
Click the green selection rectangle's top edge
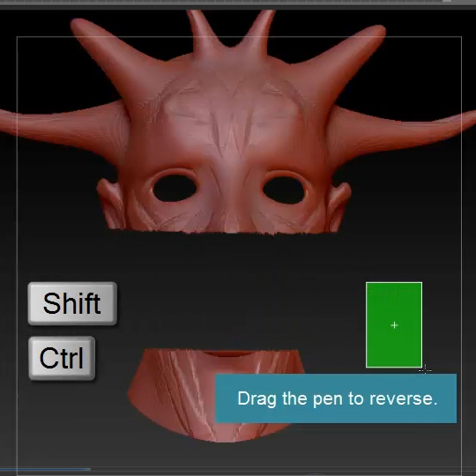[x=394, y=283]
